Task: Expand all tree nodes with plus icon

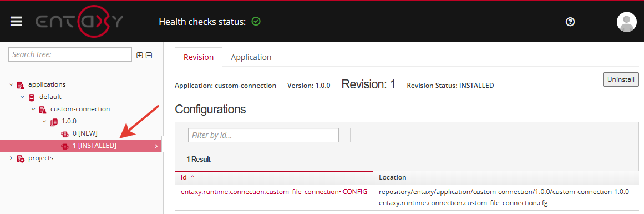Action: (x=140, y=55)
